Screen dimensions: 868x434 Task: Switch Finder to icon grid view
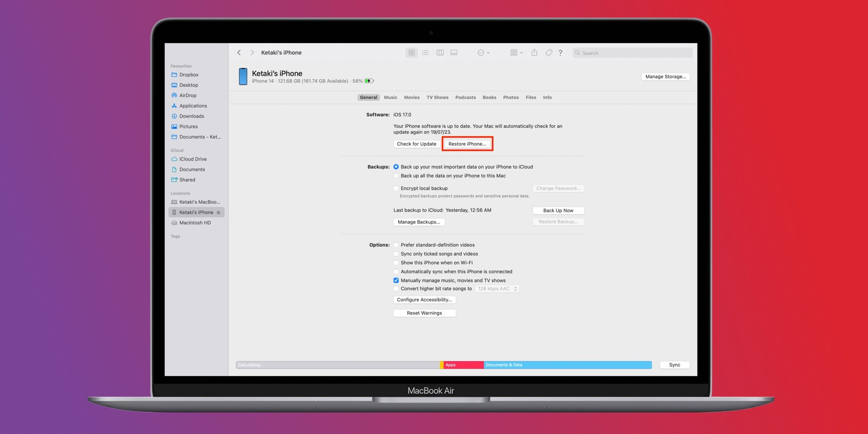pyautogui.click(x=411, y=53)
